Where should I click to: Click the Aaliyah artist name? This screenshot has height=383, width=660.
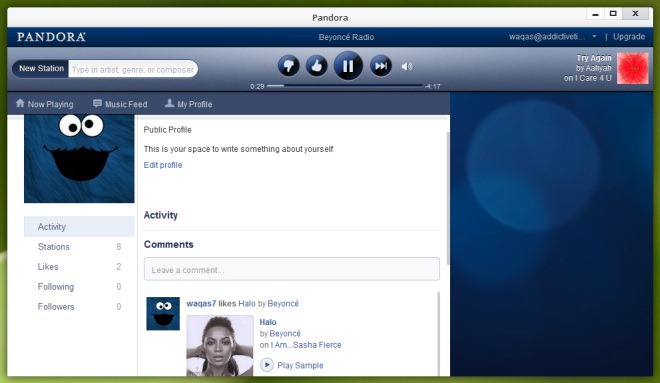[599, 68]
